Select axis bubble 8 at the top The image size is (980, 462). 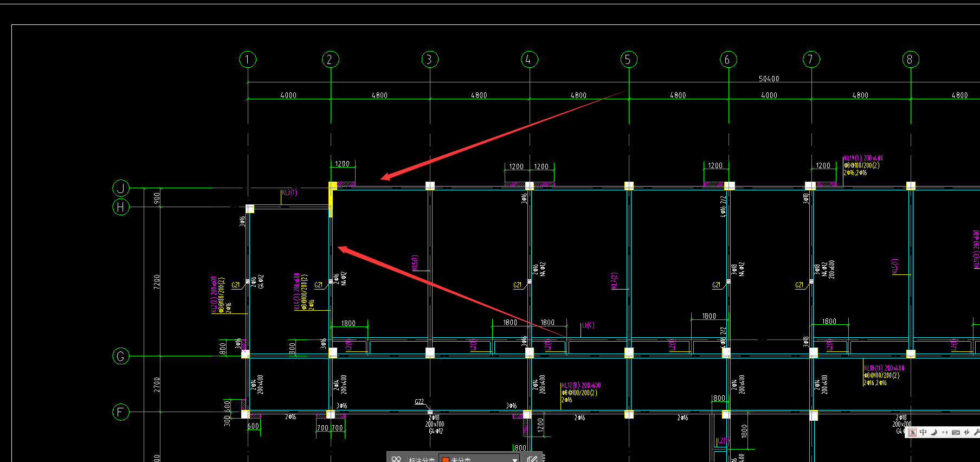(x=911, y=59)
